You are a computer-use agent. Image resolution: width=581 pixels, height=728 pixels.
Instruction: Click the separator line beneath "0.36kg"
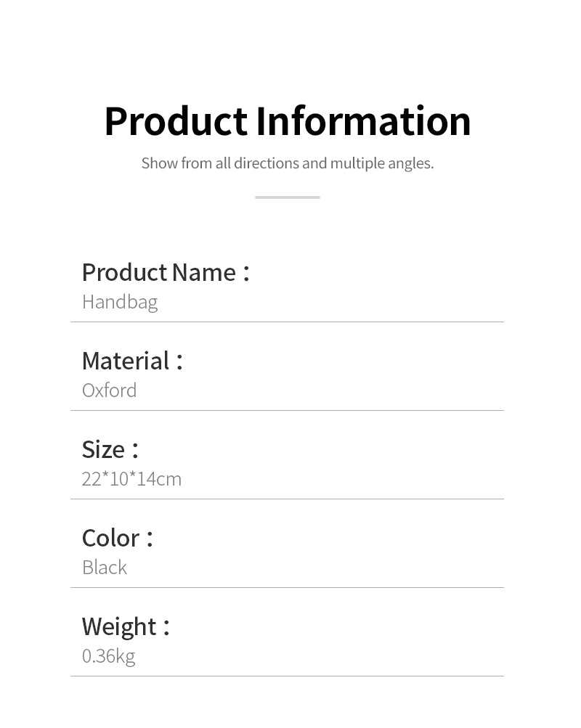(287, 676)
